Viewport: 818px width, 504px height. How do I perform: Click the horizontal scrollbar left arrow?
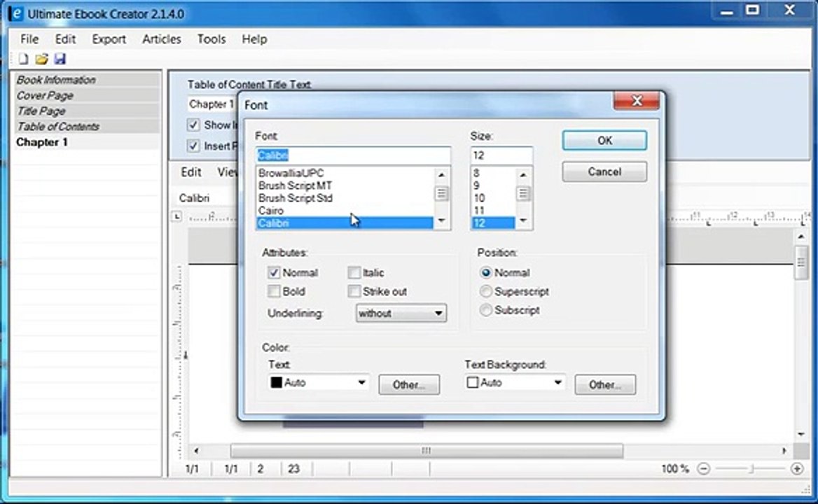[197, 451]
